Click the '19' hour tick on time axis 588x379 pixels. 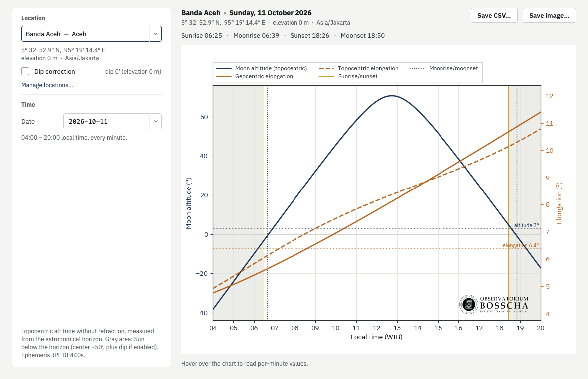click(x=520, y=328)
